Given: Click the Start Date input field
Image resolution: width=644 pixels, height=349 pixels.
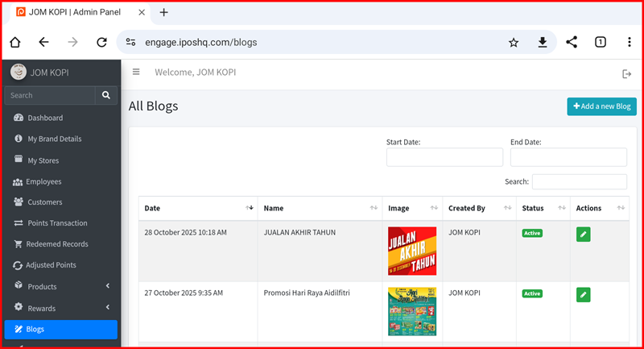Looking at the screenshot, I should pyautogui.click(x=444, y=157).
